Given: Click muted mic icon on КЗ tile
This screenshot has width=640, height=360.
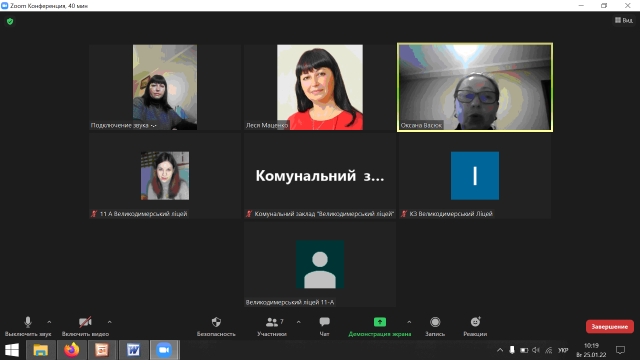Looking at the screenshot, I should [404, 214].
